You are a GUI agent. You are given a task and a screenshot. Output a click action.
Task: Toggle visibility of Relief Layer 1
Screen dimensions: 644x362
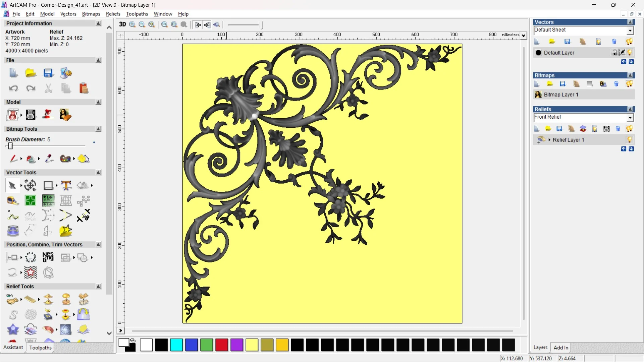click(630, 140)
